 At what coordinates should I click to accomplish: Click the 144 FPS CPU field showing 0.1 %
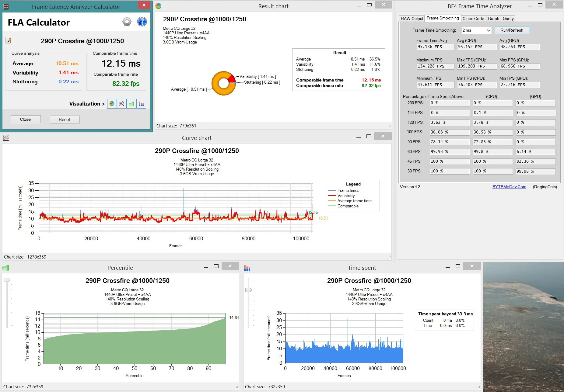493,113
